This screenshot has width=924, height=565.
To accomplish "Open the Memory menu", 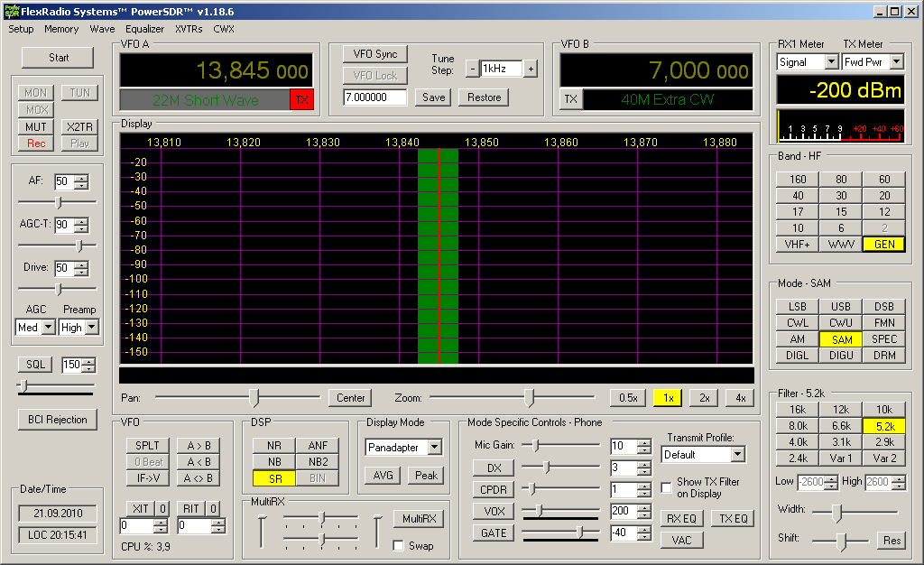I will (x=61, y=29).
